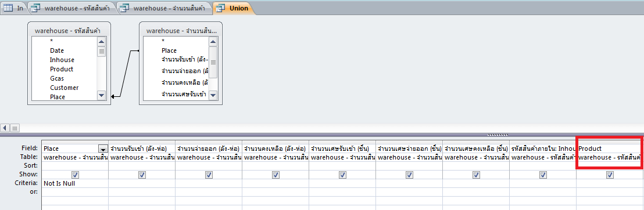Image resolution: width=644 pixels, height=210 pixels.
Task: Toggle Show checkbox for จำนวนจ่ายออก column
Action: 209,175
